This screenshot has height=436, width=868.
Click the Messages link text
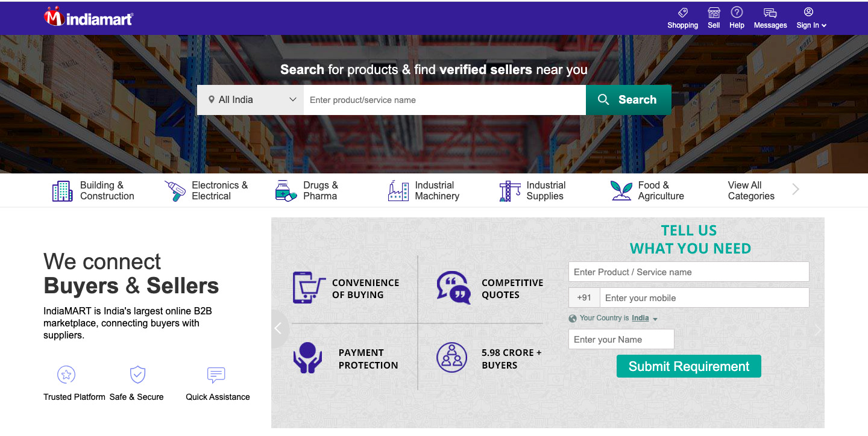coord(770,25)
